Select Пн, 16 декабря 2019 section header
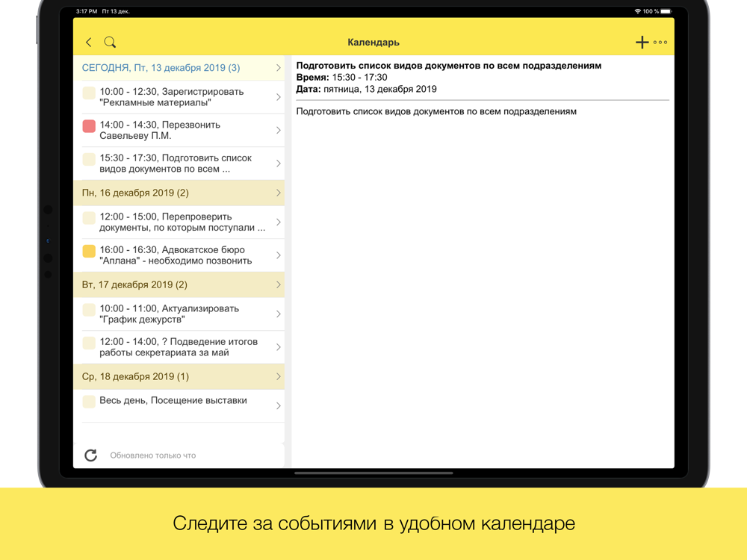The width and height of the screenshot is (747, 560). [x=179, y=193]
